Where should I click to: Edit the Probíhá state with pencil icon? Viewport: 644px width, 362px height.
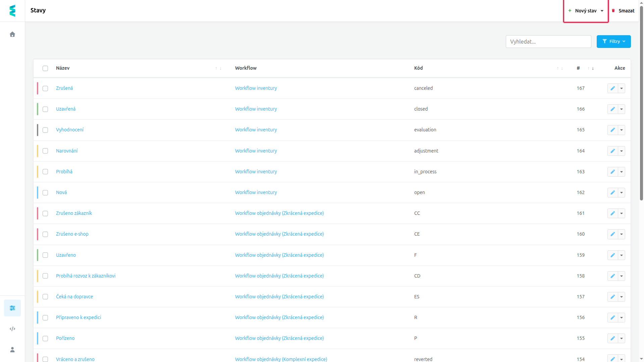(612, 172)
